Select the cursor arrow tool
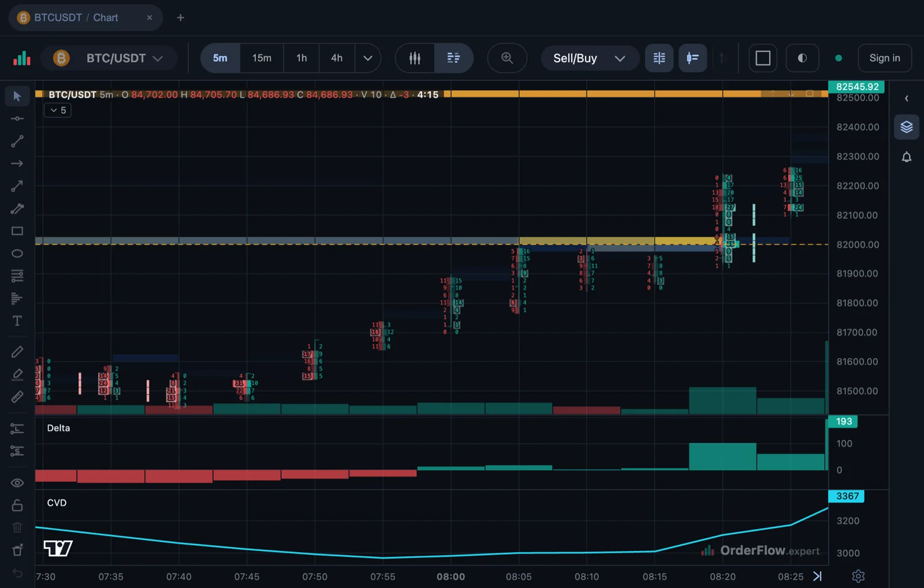The width and height of the screenshot is (924, 588). (17, 96)
